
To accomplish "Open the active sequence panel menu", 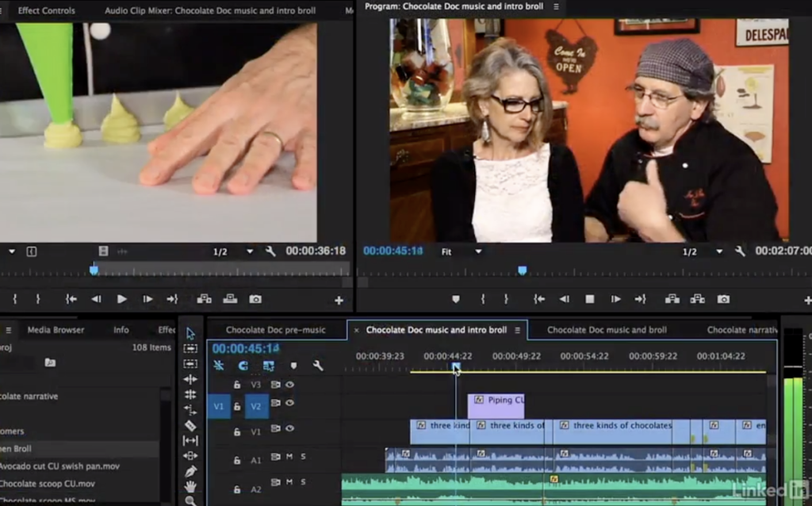I will pyautogui.click(x=515, y=329).
